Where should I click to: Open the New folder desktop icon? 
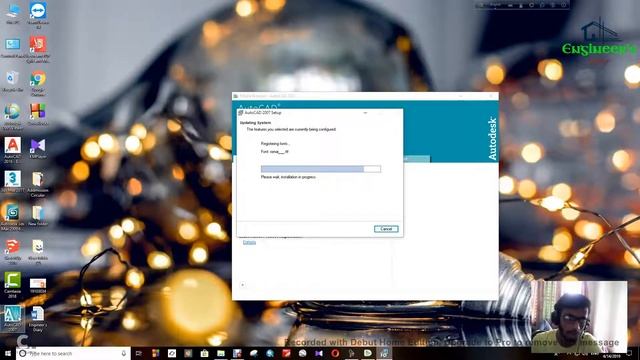tap(38, 216)
